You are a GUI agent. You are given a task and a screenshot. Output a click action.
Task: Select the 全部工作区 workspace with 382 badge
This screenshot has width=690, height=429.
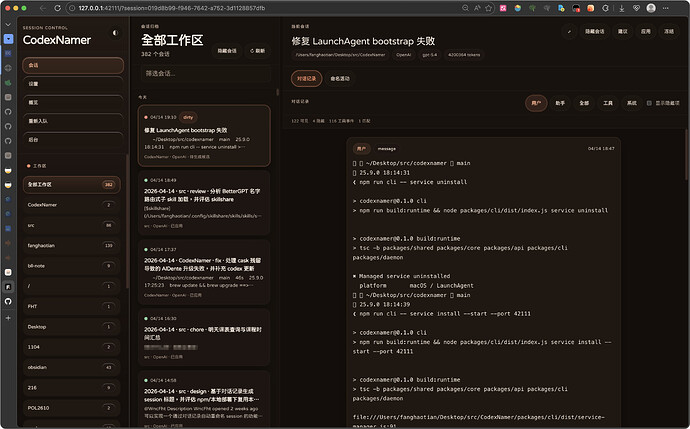[71, 184]
